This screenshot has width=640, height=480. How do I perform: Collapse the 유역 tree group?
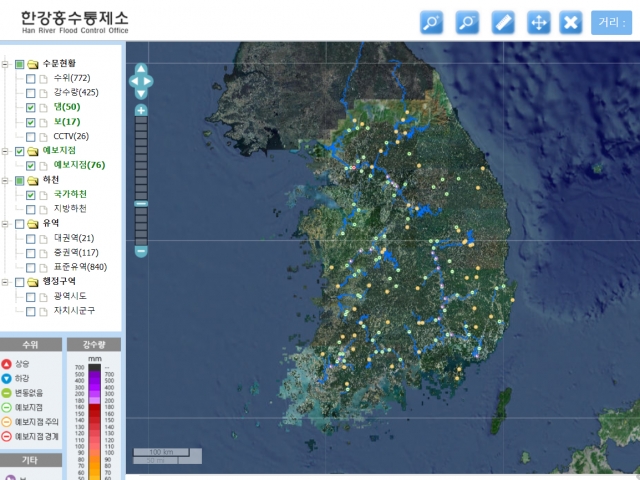click(x=5, y=224)
